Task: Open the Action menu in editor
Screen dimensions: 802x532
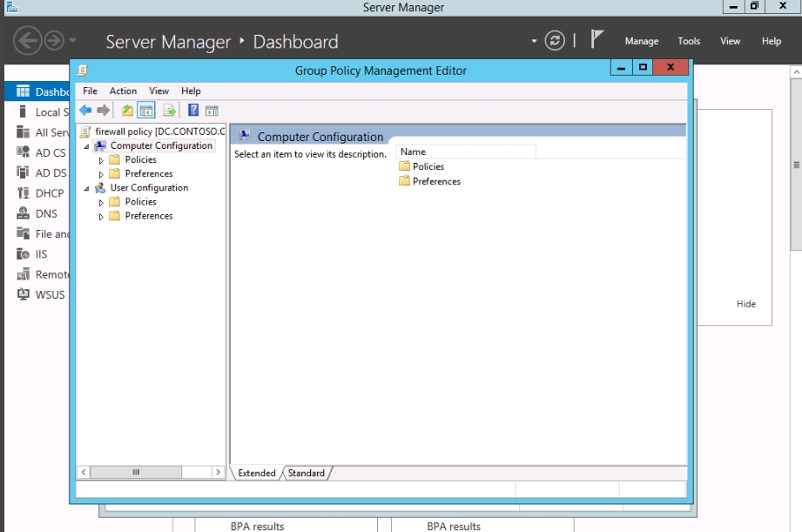Action: tap(123, 91)
